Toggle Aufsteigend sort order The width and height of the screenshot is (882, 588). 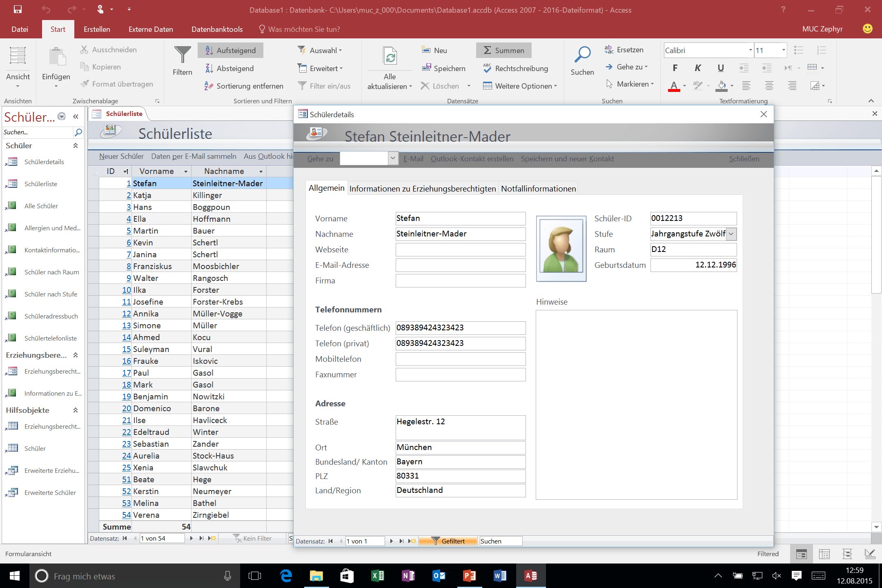pos(231,50)
